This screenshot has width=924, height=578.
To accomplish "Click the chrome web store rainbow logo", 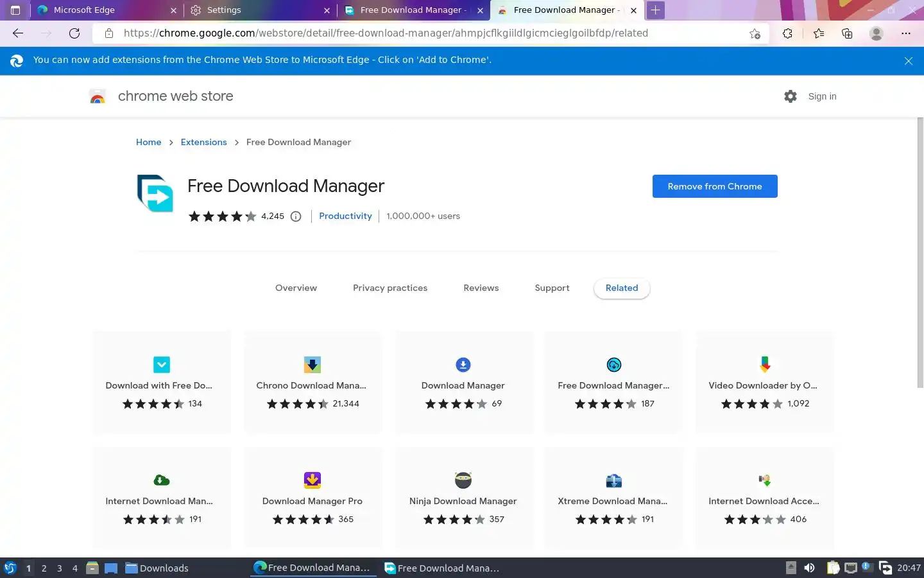I will [x=98, y=96].
